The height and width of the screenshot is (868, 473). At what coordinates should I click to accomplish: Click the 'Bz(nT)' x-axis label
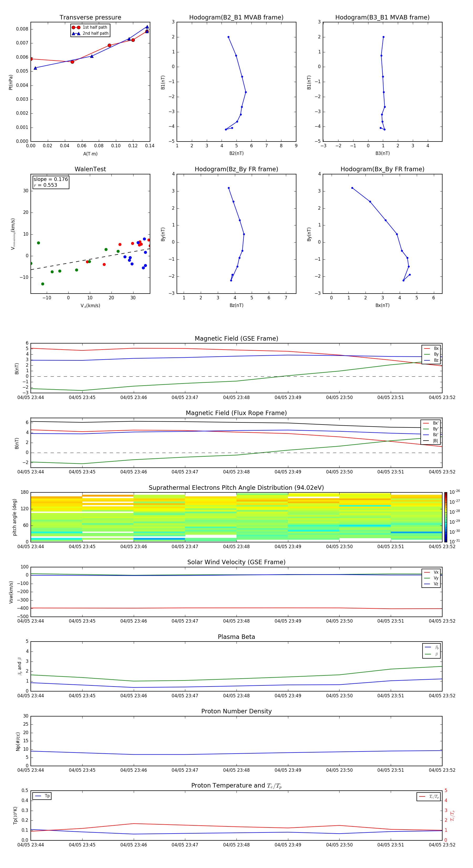coord(236,305)
